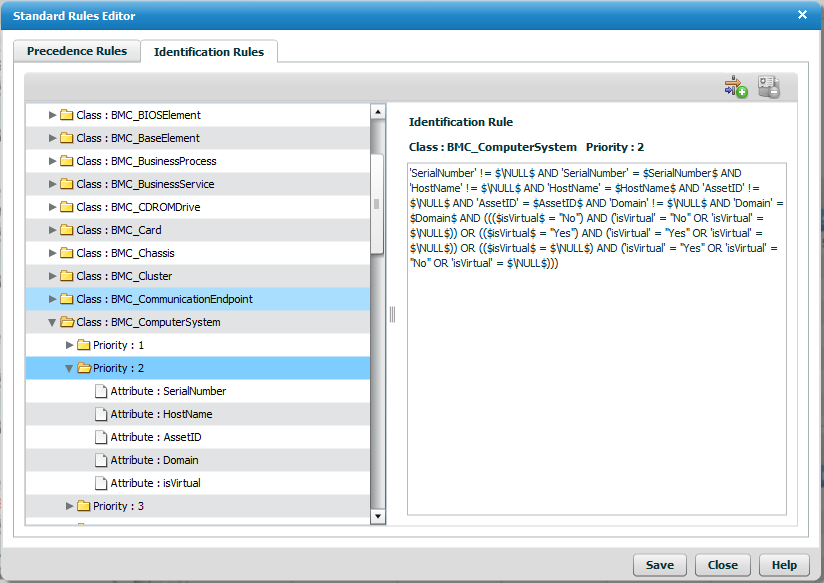The image size is (824, 583).
Task: Select Attribute : HostName row
Action: (198, 414)
